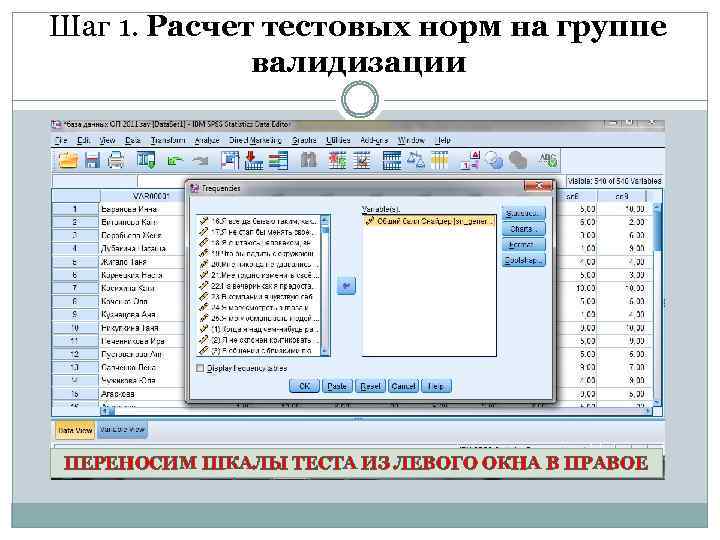Open the Analyze menu
720x540 pixels.
click(x=207, y=140)
